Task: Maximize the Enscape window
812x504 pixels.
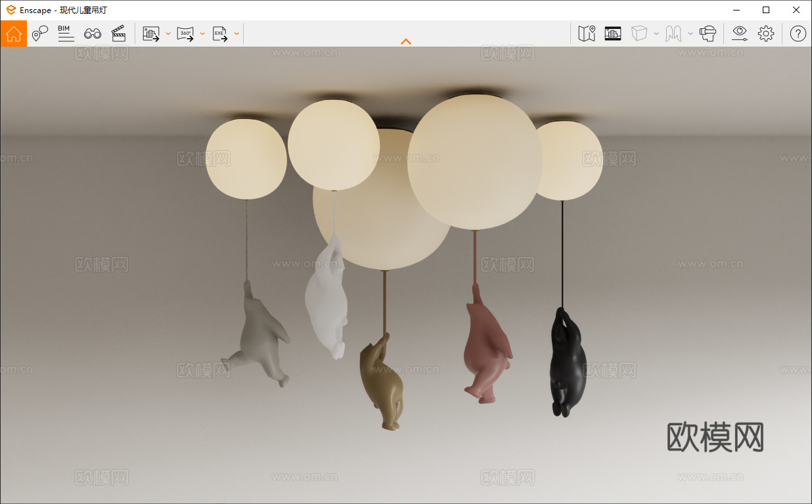Action: 766,10
